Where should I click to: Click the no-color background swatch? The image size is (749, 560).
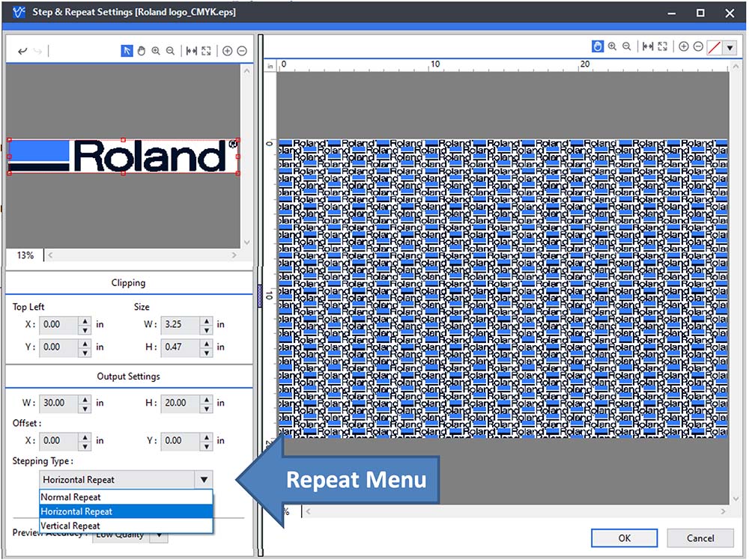click(x=714, y=47)
